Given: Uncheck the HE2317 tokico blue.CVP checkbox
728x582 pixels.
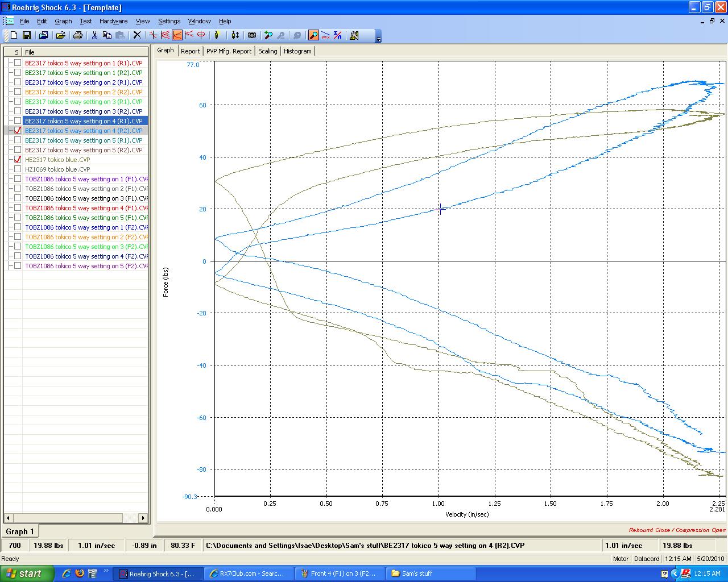Looking at the screenshot, I should (18, 160).
